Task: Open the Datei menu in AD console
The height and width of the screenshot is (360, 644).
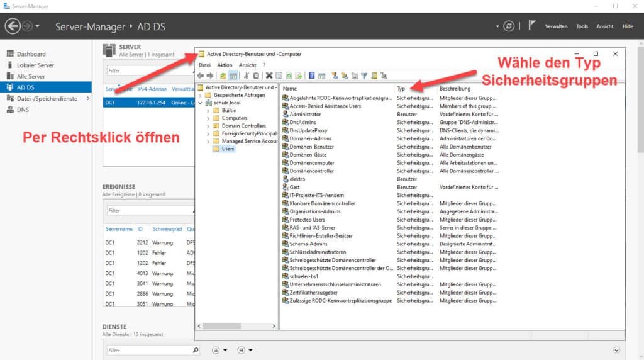Action: point(204,65)
